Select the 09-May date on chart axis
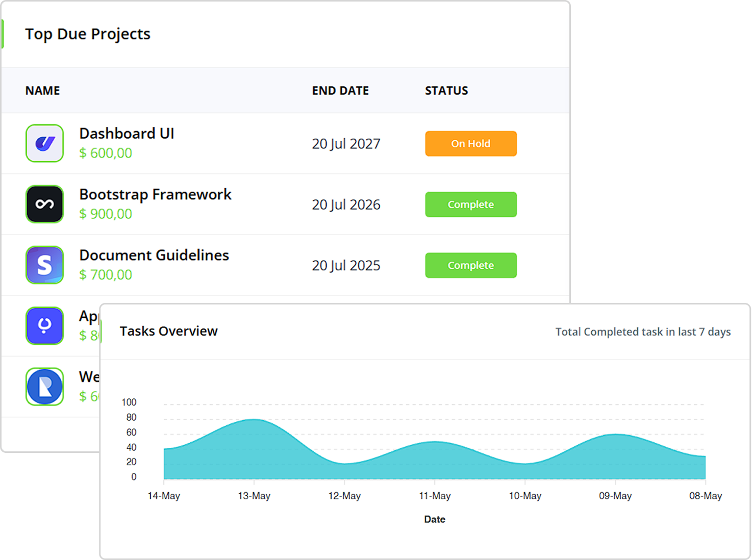The image size is (753, 560). coord(615,496)
